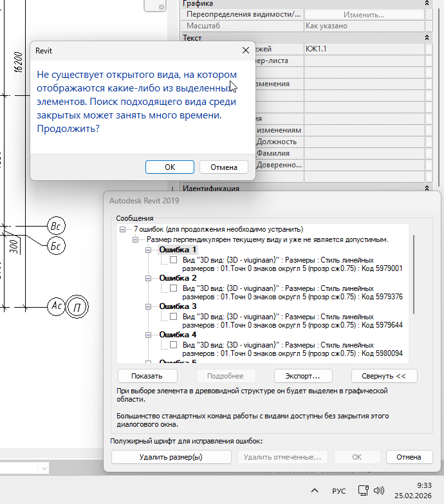This screenshot has height=504, width=444.
Task: Close the Revit message dialog
Action: point(246,50)
